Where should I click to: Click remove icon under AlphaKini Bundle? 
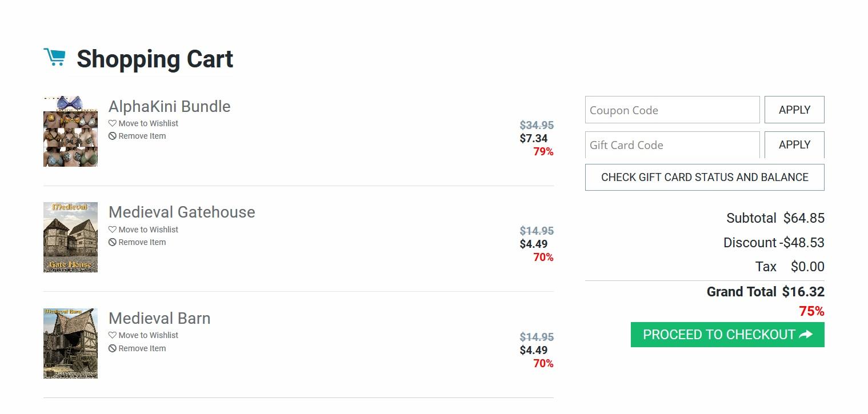[x=113, y=136]
